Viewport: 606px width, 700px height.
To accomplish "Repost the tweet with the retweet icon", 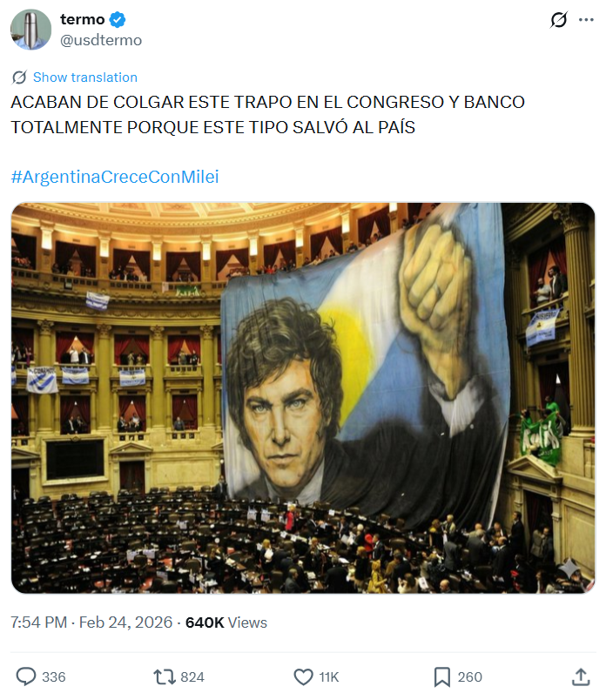I will coord(165,676).
